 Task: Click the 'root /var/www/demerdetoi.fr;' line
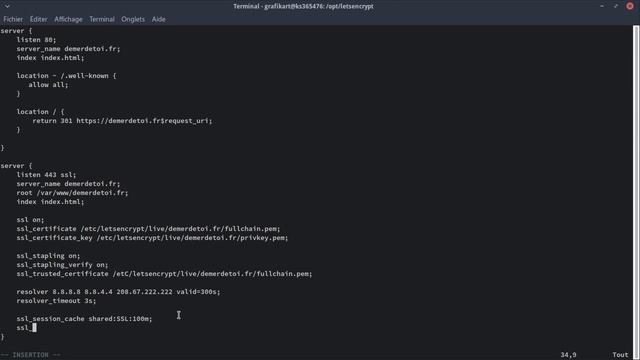pyautogui.click(x=72, y=193)
